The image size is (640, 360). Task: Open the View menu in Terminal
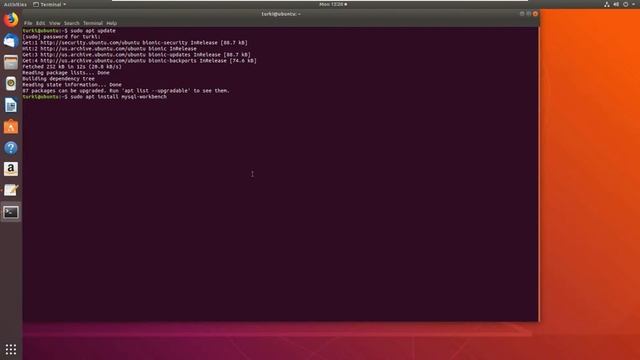click(54, 23)
